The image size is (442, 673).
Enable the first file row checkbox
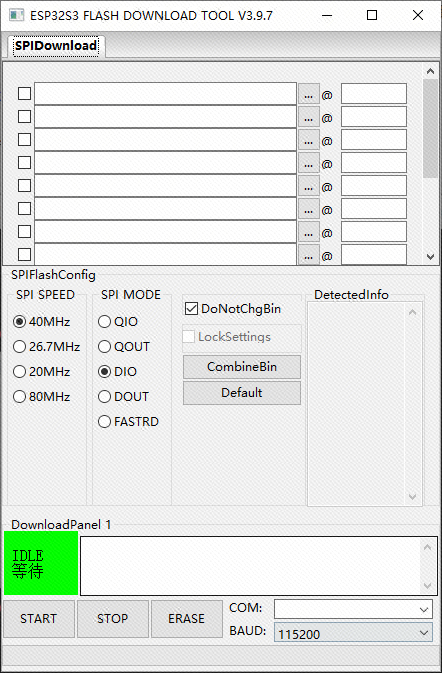click(x=24, y=94)
